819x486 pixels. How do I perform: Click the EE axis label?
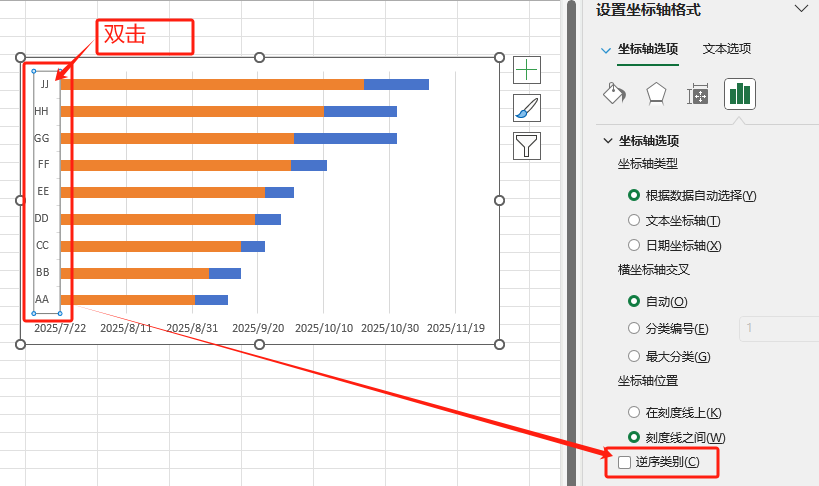tap(43, 191)
